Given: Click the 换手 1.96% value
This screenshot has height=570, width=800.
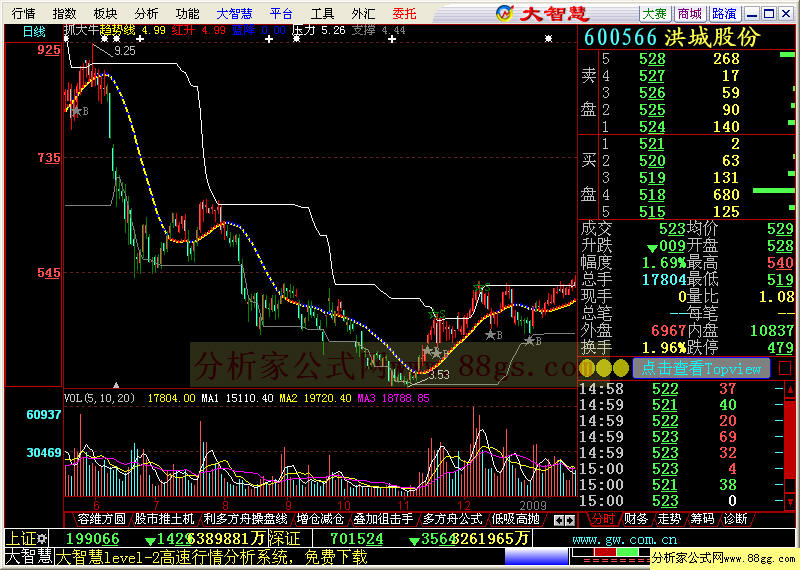Looking at the screenshot, I should pyautogui.click(x=663, y=348).
